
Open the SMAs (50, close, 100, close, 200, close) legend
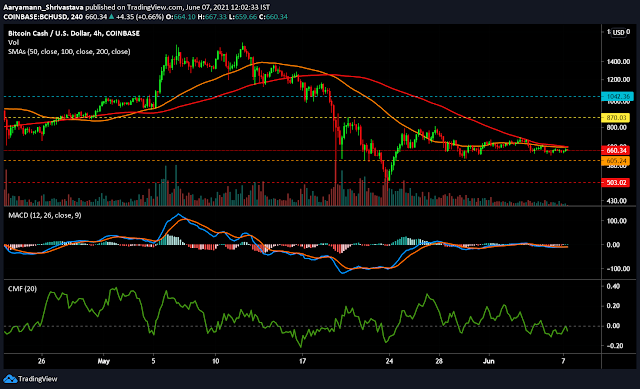pyautogui.click(x=69, y=52)
